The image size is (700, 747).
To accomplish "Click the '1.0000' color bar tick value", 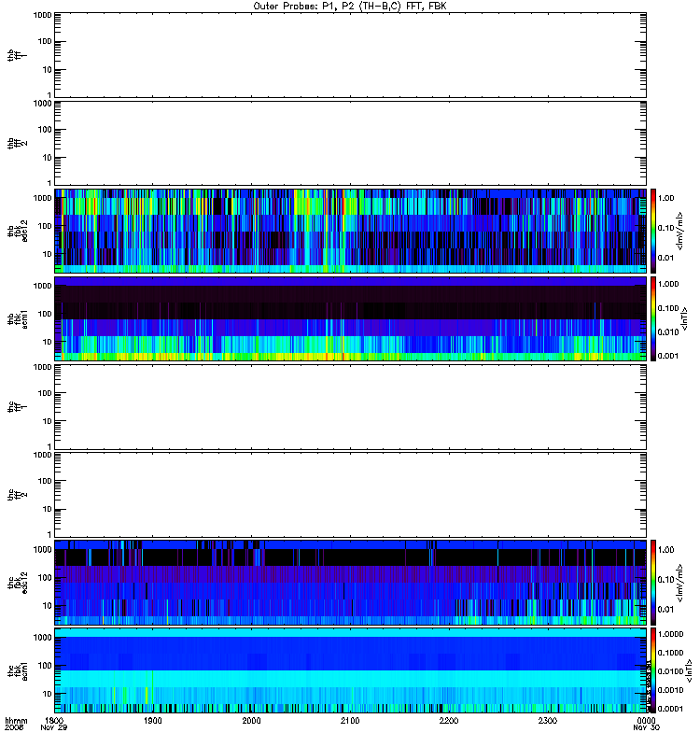I will [x=670, y=634].
